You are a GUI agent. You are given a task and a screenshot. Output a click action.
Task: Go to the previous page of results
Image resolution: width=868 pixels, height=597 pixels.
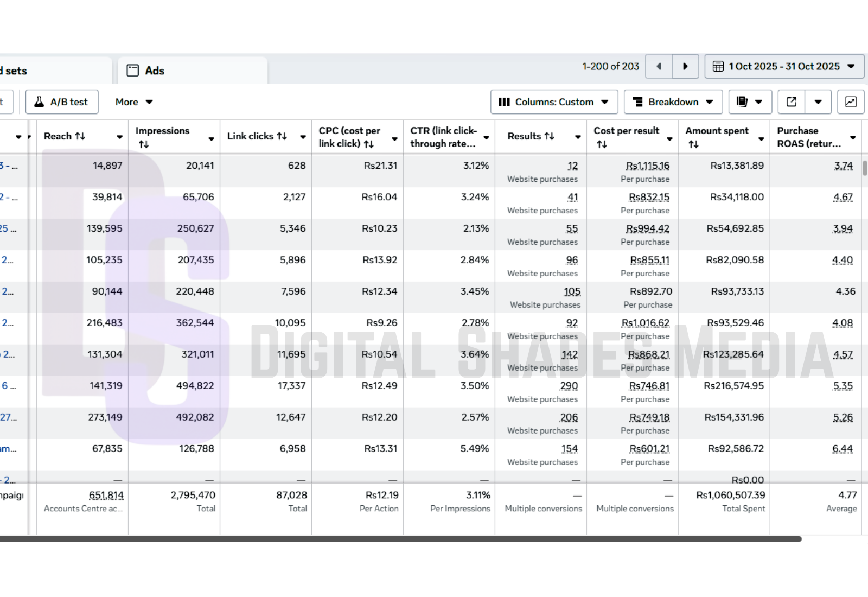[x=659, y=66]
